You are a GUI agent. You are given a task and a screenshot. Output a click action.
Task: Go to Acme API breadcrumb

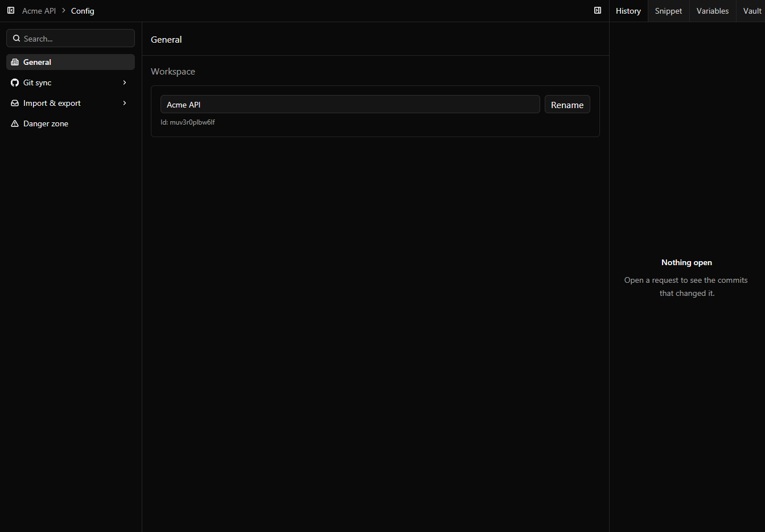pyautogui.click(x=39, y=11)
